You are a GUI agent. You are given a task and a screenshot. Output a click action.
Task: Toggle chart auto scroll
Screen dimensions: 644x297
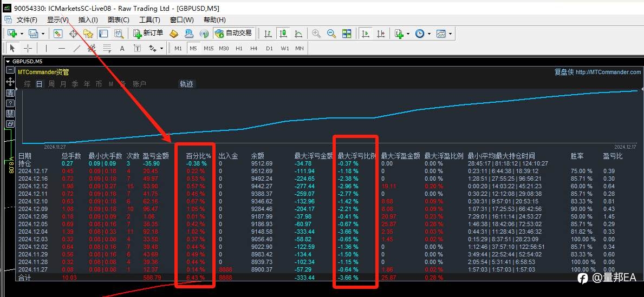click(x=365, y=34)
